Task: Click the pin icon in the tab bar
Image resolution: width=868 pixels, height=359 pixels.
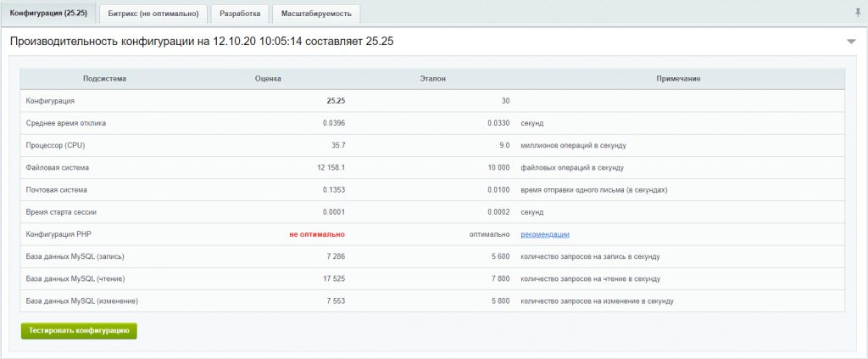Action: click(858, 13)
